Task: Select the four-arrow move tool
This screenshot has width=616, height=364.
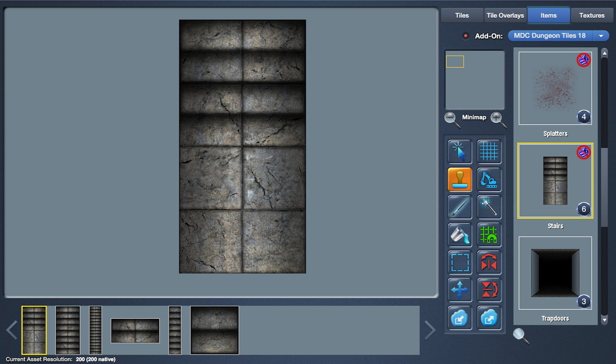Action: [460, 290]
